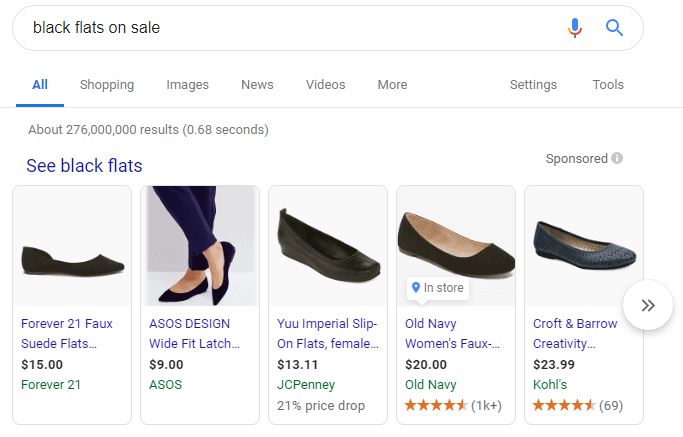Screen dimensions: 683x437
Task: Select the All tab
Action: point(40,85)
